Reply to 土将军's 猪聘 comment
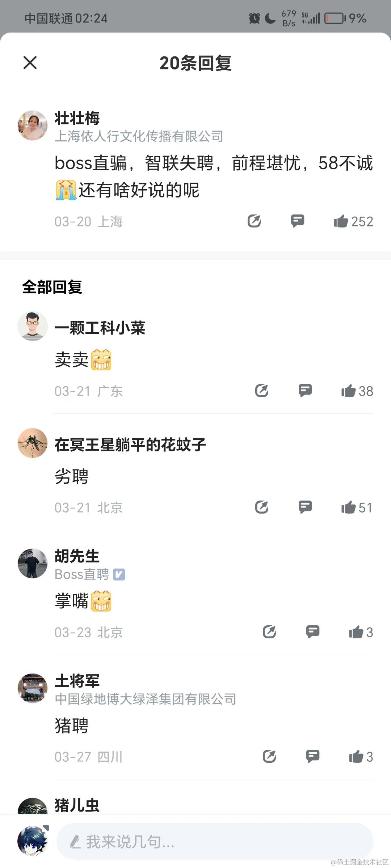 click(x=313, y=756)
